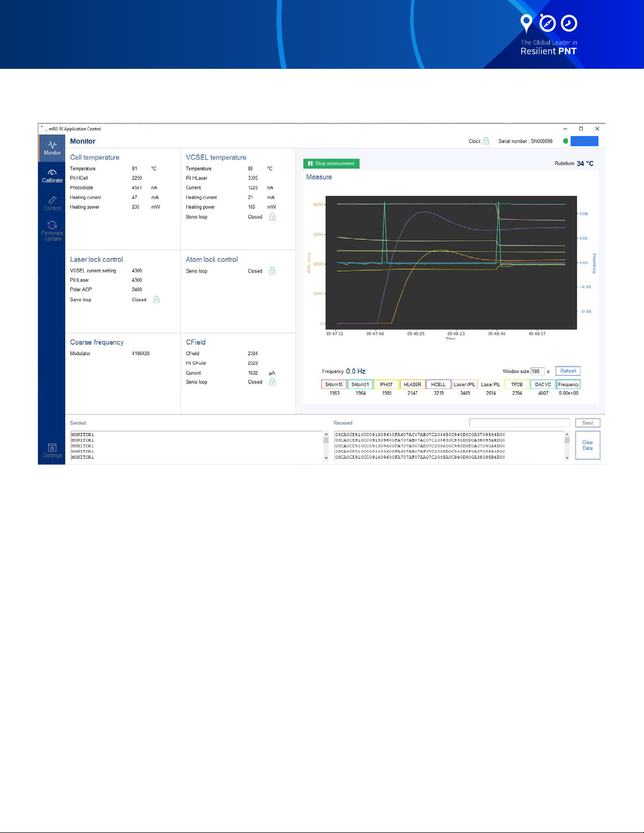Toggle the DAC VC trace legend box
644x833 pixels.
[543, 384]
